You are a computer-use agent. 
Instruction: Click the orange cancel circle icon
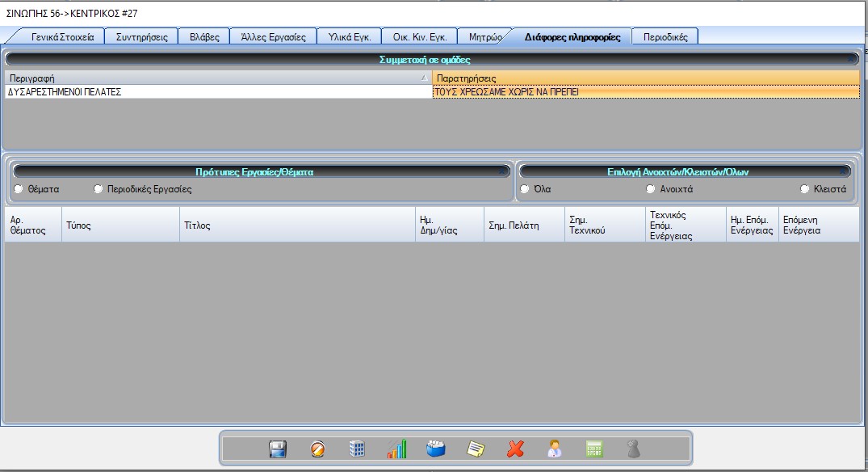pyautogui.click(x=318, y=449)
